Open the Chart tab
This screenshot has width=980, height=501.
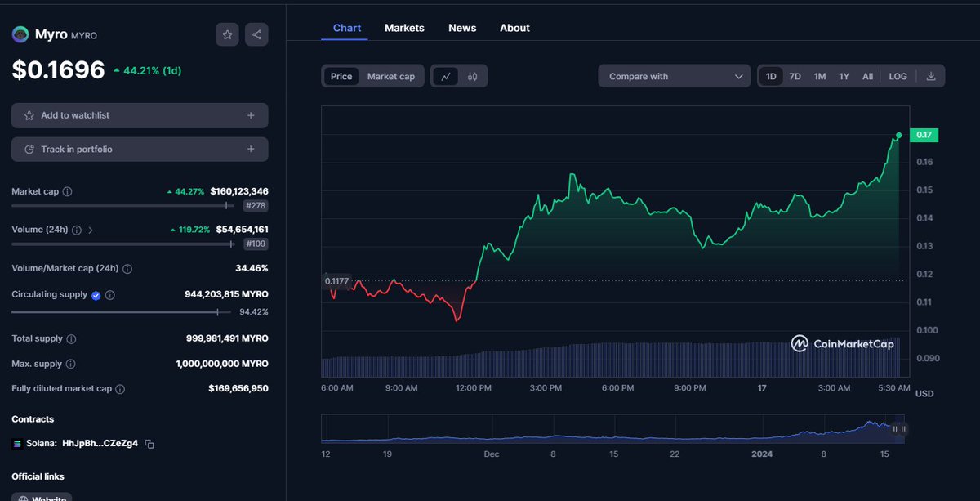click(x=347, y=28)
